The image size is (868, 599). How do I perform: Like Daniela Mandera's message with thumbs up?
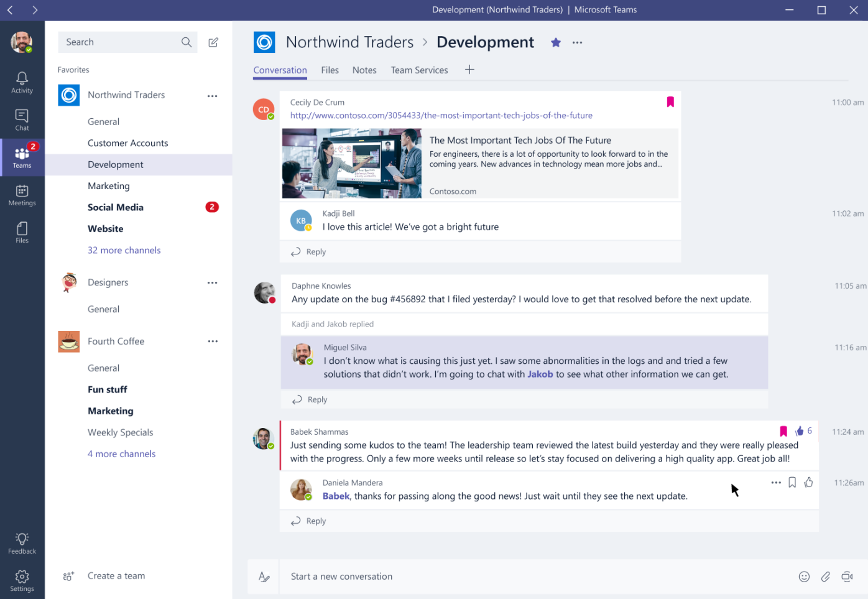[808, 483]
